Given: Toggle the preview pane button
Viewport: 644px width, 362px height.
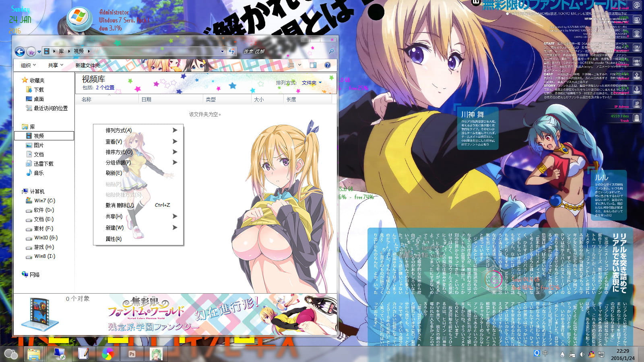Looking at the screenshot, I should tap(313, 65).
